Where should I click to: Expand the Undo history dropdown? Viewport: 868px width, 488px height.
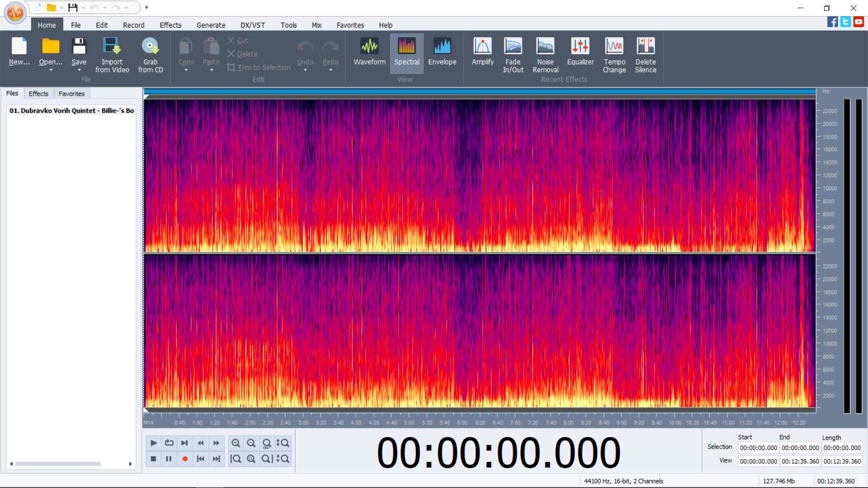pos(305,70)
